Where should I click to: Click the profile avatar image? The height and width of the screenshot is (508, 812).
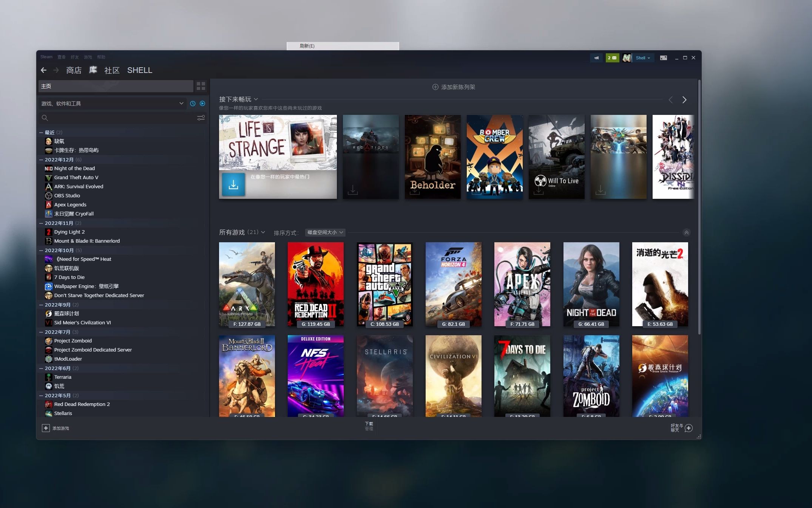pyautogui.click(x=627, y=58)
